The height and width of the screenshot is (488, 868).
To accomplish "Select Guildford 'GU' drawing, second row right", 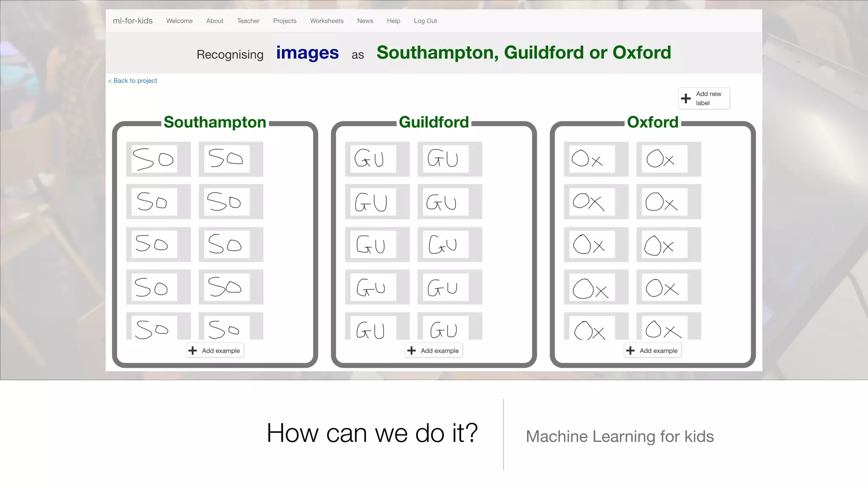I will point(450,202).
